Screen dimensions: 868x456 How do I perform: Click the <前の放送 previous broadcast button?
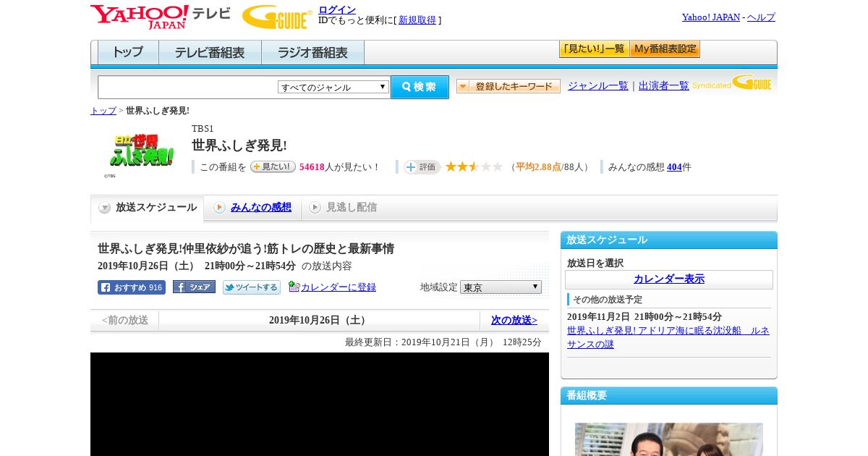pos(125,320)
